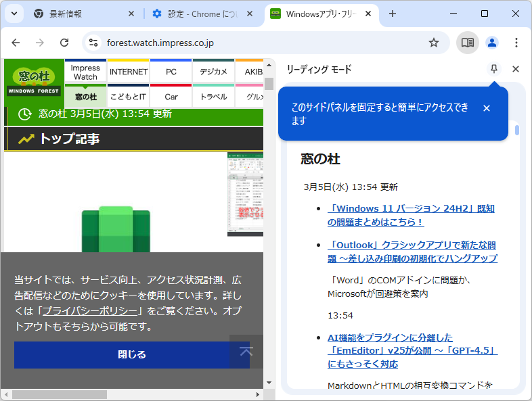Open the グルメ nav item
Screen dimensions: 532x401
pos(250,96)
